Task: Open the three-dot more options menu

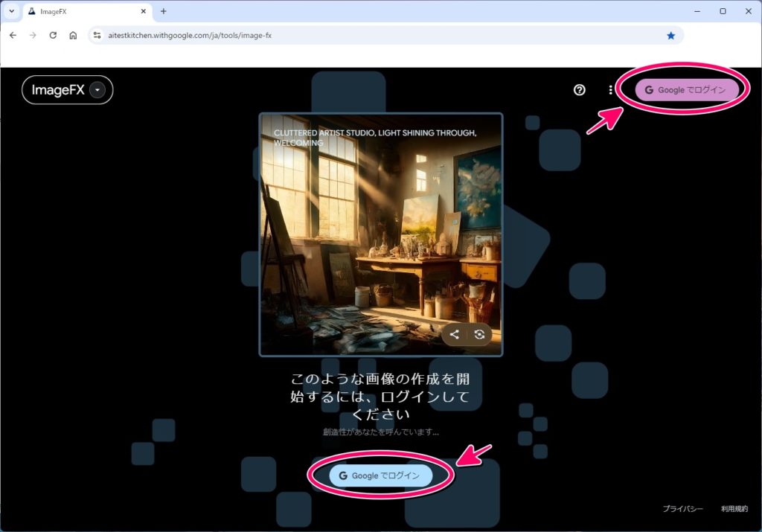Action: pyautogui.click(x=611, y=90)
